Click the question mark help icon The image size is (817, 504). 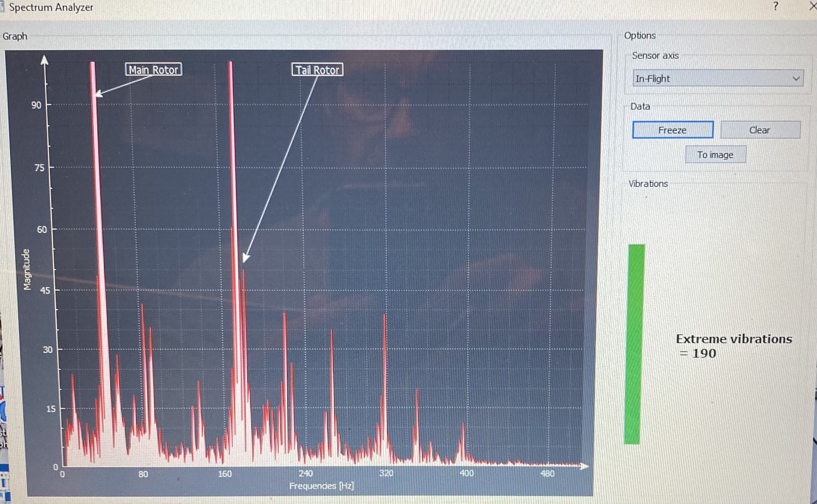776,6
